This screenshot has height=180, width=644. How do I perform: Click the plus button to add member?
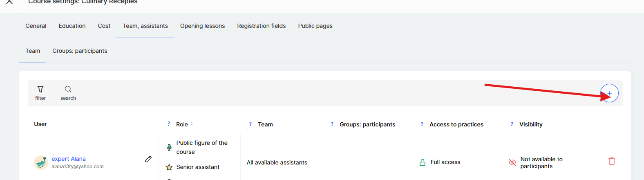click(x=609, y=93)
